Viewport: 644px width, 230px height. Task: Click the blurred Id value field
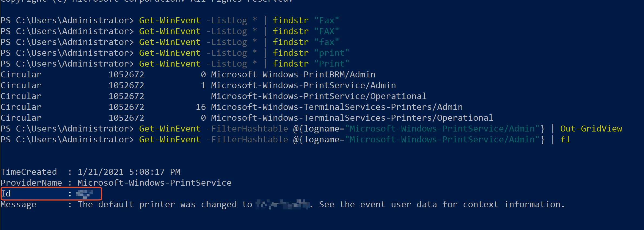click(84, 193)
